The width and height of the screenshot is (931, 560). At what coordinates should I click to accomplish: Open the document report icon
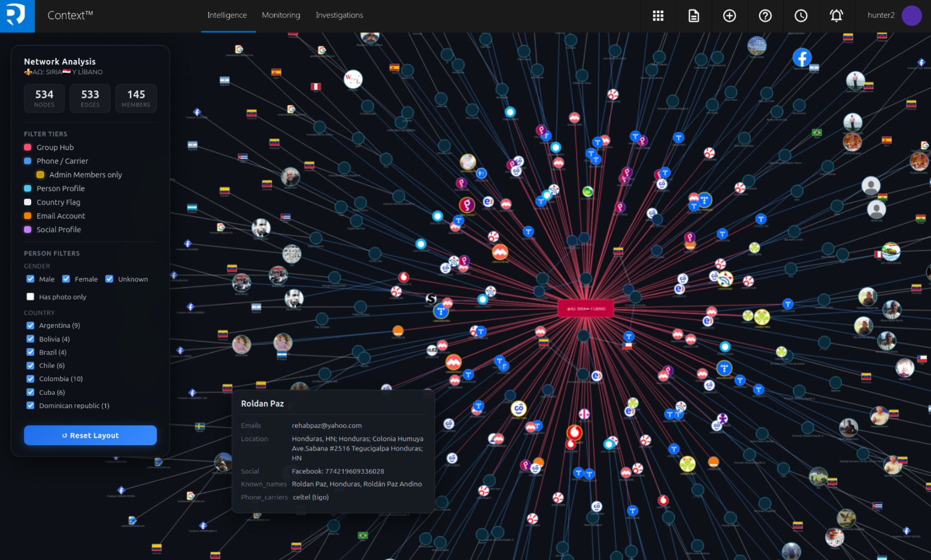click(x=694, y=16)
